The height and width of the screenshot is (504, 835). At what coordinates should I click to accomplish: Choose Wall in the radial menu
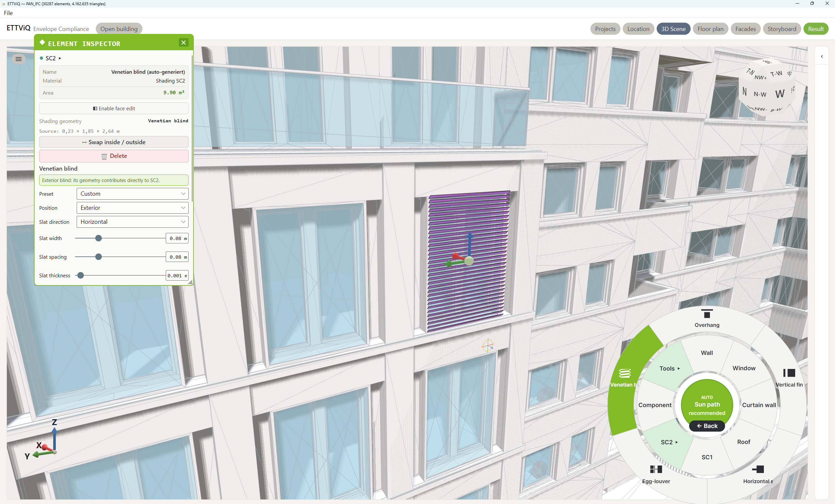pos(707,353)
